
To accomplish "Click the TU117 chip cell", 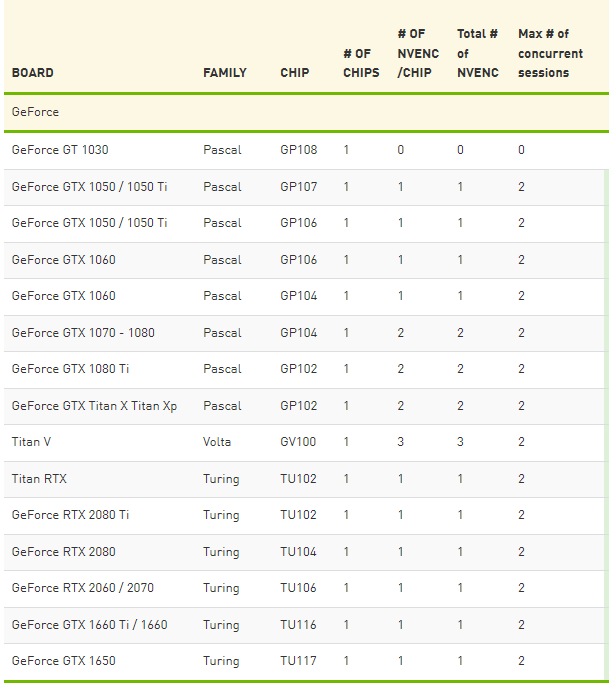I will (298, 661).
